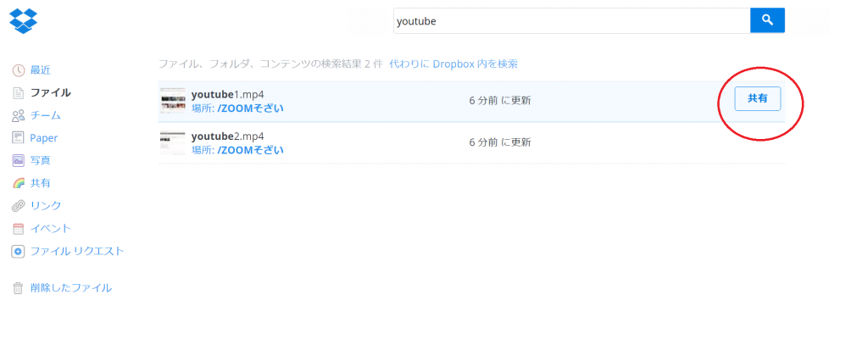Image resolution: width=868 pixels, height=356 pixels.
Task: Open 削除したファイル page
Action: (71, 288)
